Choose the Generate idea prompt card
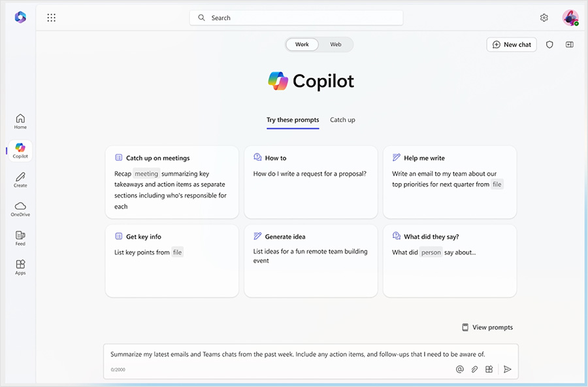 pos(311,261)
